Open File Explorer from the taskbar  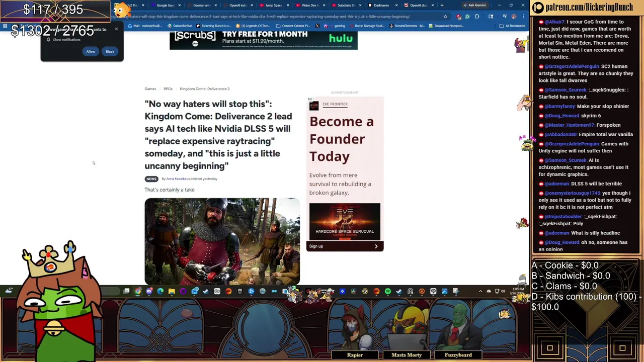click(x=172, y=291)
